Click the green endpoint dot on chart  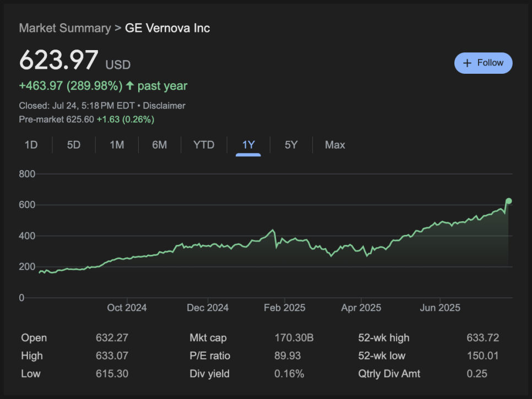point(508,201)
